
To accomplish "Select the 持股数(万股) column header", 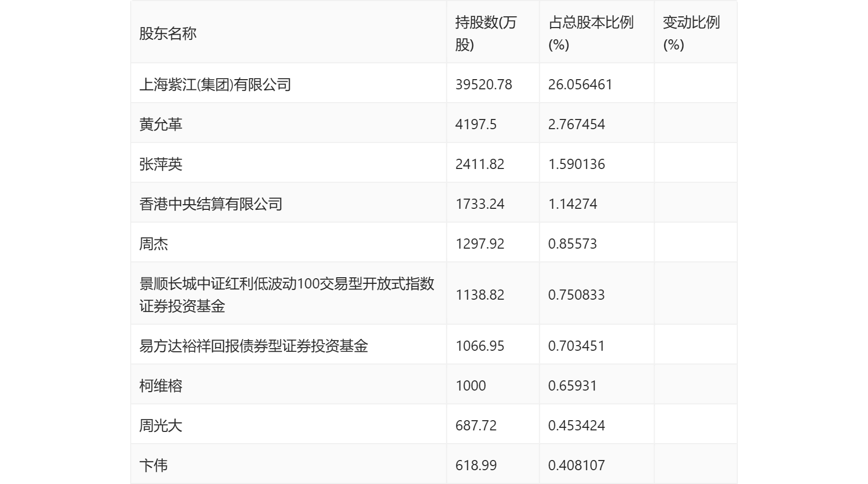I will click(486, 34).
